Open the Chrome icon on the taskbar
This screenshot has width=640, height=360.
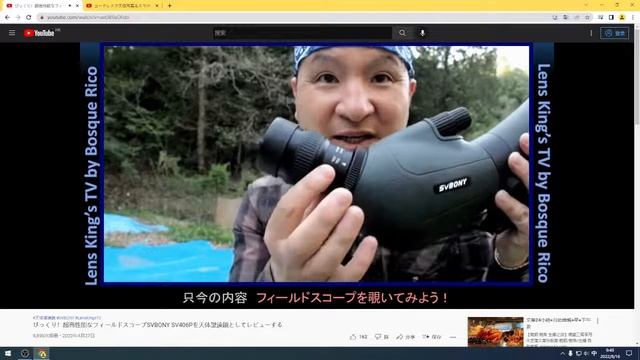pyautogui.click(x=42, y=353)
